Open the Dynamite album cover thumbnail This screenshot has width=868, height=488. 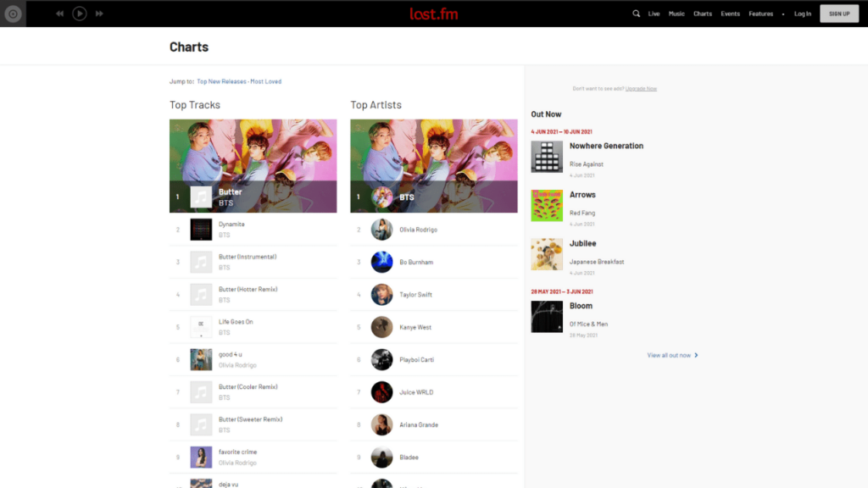pyautogui.click(x=201, y=230)
